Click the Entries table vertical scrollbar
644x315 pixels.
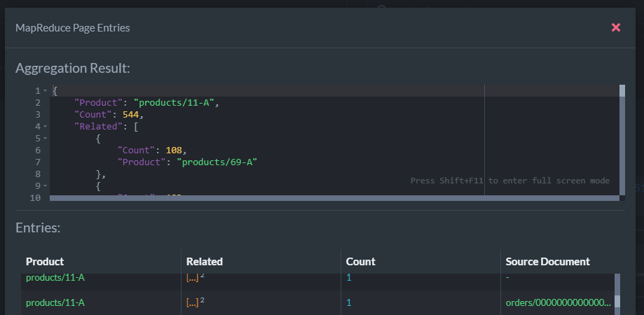click(x=617, y=294)
